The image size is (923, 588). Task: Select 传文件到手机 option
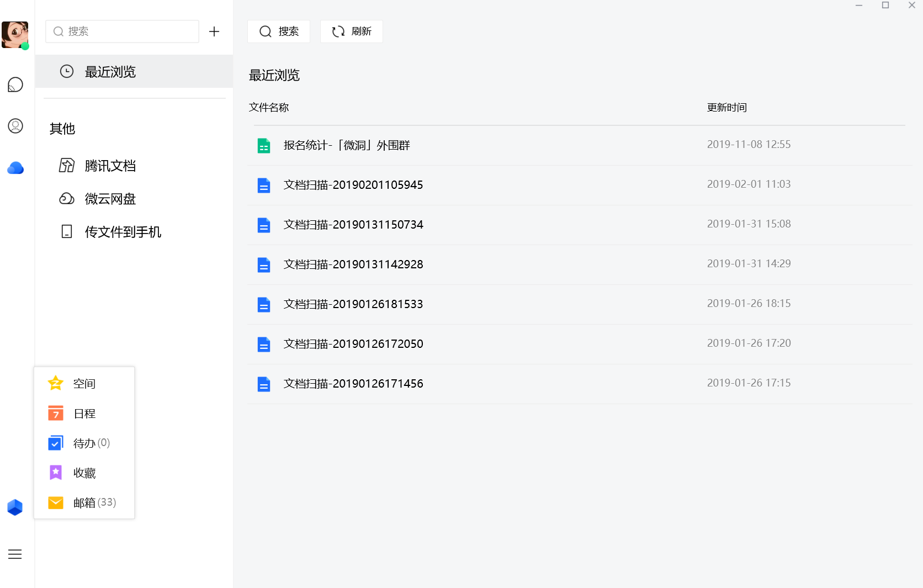123,232
